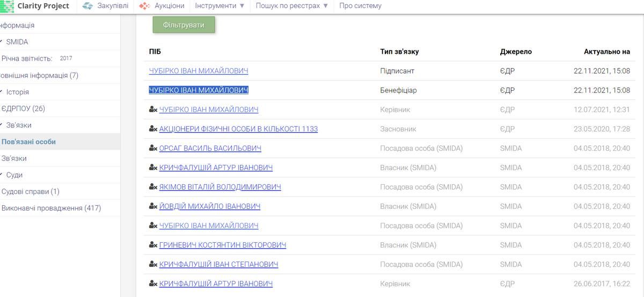Select the 2017 annual report year

(x=66, y=59)
